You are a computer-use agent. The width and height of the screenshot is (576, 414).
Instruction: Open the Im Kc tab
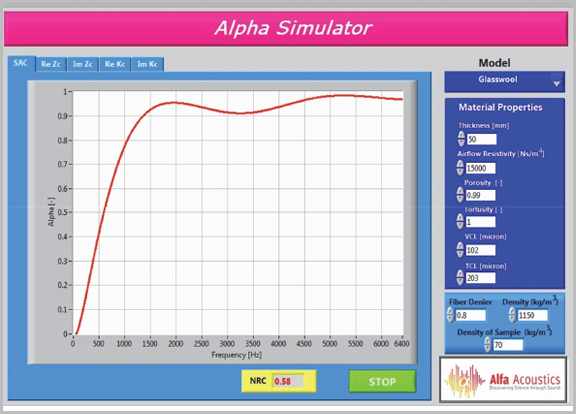(x=147, y=64)
